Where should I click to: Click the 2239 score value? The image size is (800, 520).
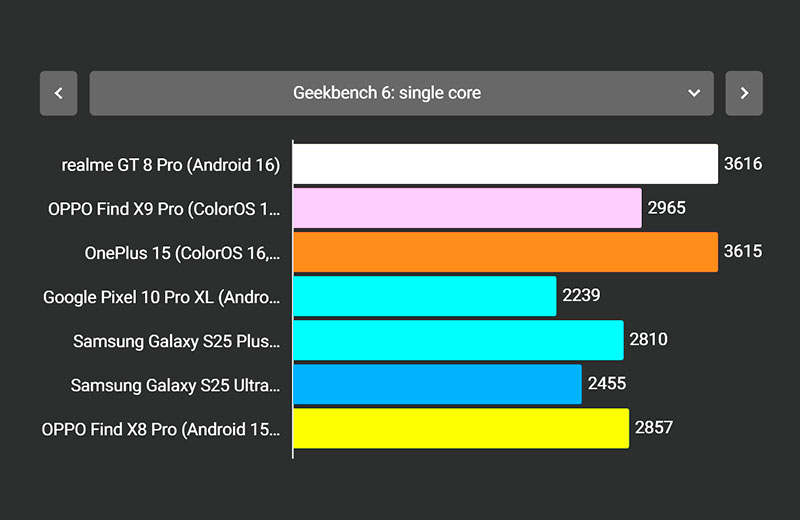(x=581, y=295)
